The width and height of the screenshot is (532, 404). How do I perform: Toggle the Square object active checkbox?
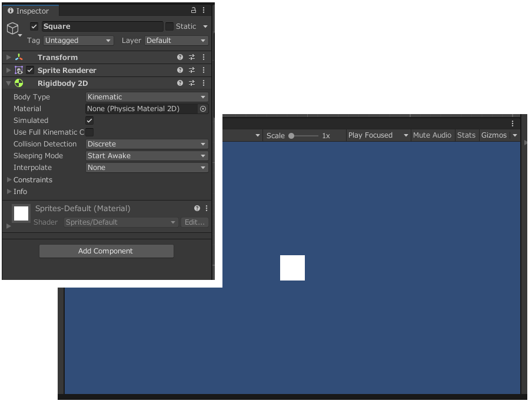pyautogui.click(x=34, y=26)
